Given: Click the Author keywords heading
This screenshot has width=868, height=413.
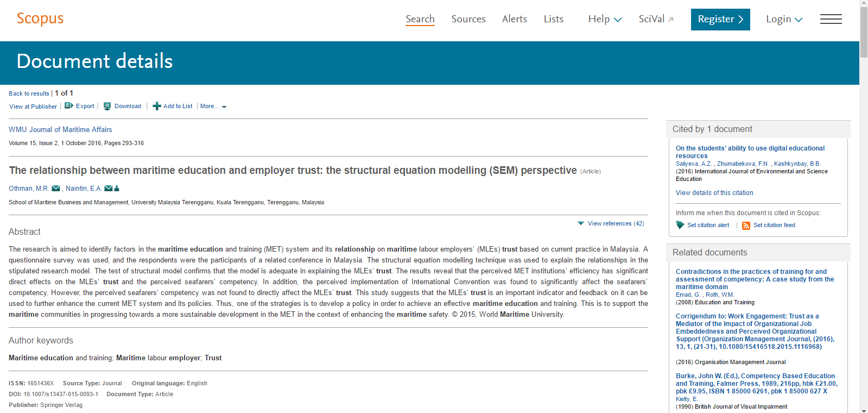Looking at the screenshot, I should click(x=41, y=340).
